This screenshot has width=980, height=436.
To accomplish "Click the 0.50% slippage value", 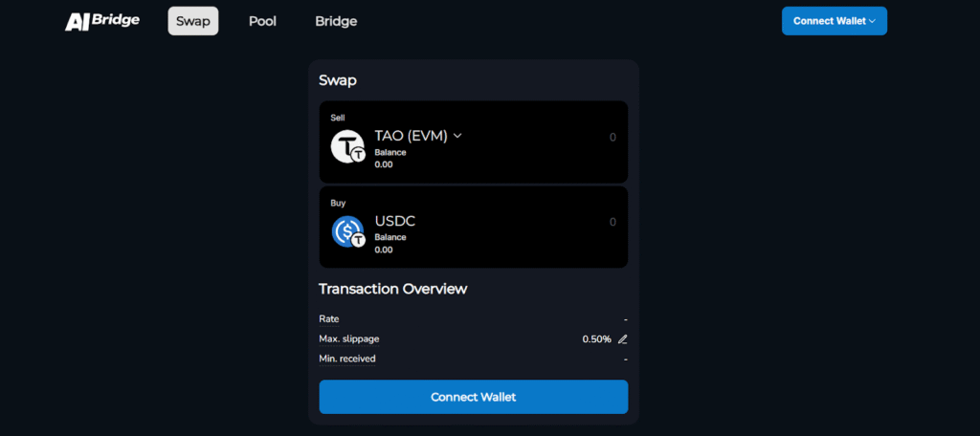I will click(x=596, y=339).
